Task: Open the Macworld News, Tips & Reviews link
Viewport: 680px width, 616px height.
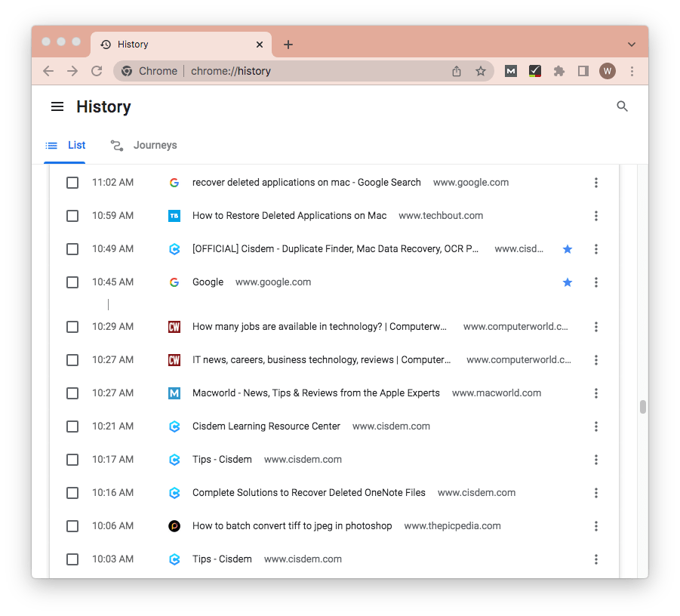Action: pyautogui.click(x=316, y=393)
